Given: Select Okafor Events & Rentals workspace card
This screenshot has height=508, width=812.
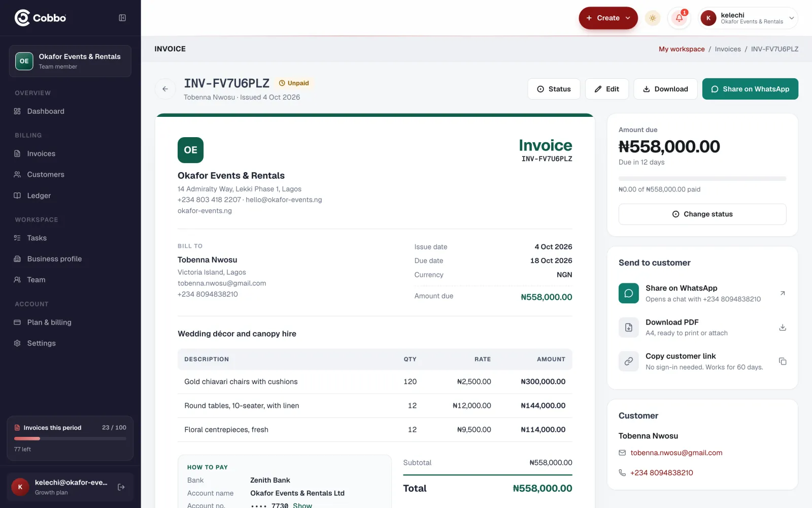Looking at the screenshot, I should click(x=70, y=61).
